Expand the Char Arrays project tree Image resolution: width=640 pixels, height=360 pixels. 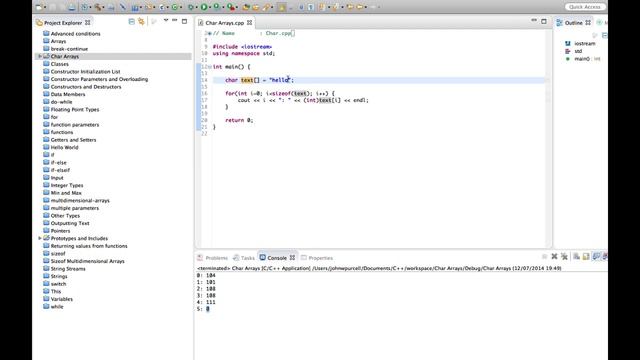pyautogui.click(x=40, y=56)
